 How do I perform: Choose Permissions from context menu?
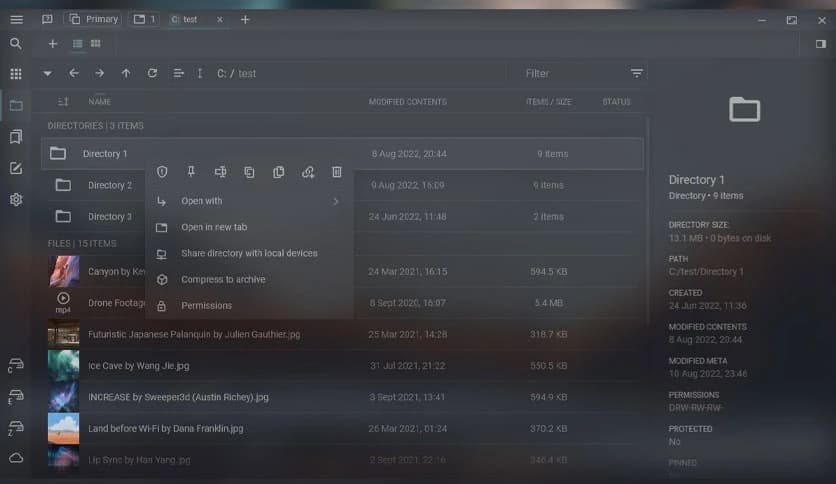249,306
